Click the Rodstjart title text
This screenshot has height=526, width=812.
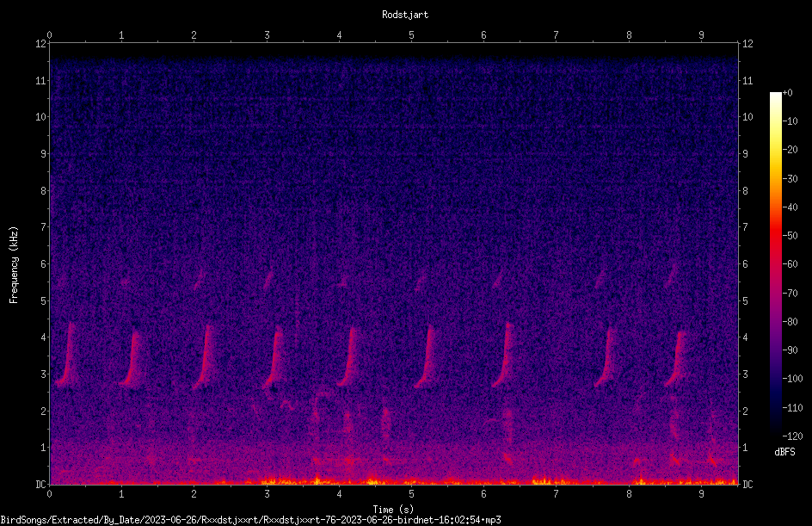pyautogui.click(x=405, y=15)
